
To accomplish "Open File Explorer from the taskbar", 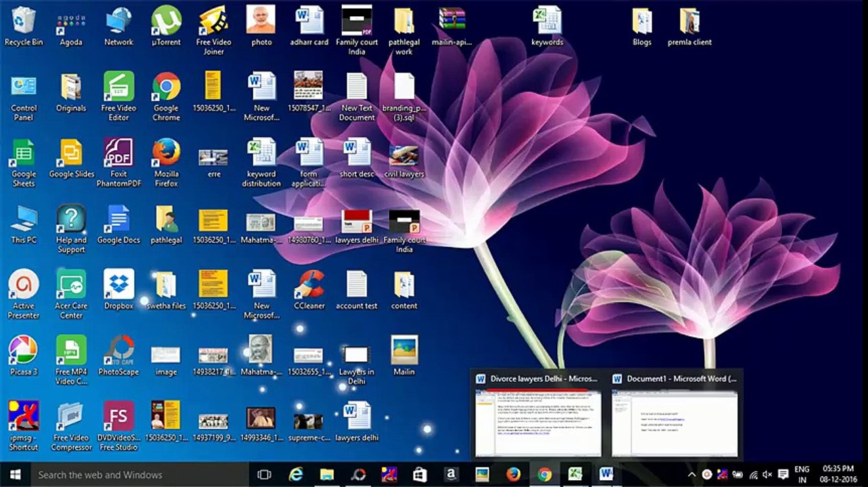I will [327, 474].
